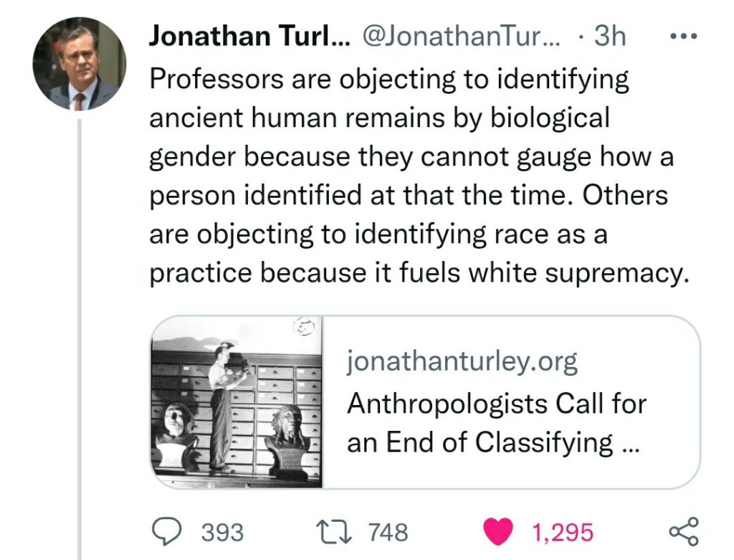Click the 748 retweets count
This screenshot has width=734, height=560.
(x=388, y=532)
